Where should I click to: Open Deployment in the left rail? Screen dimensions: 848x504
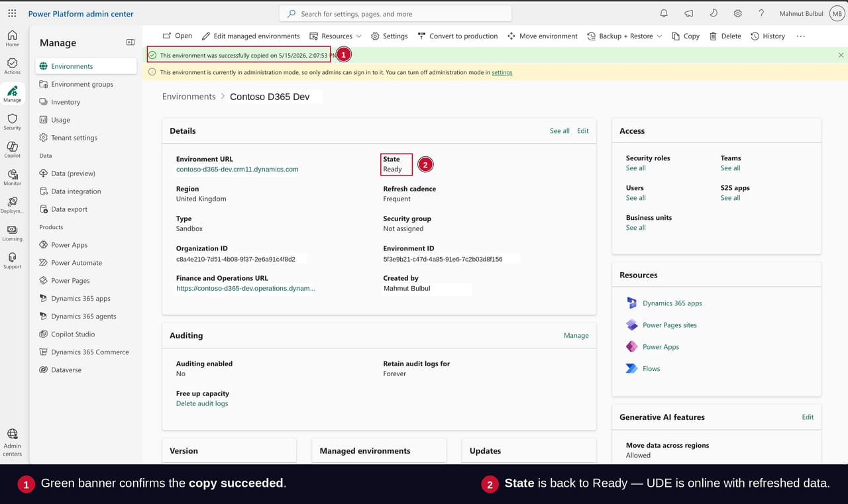click(12, 205)
